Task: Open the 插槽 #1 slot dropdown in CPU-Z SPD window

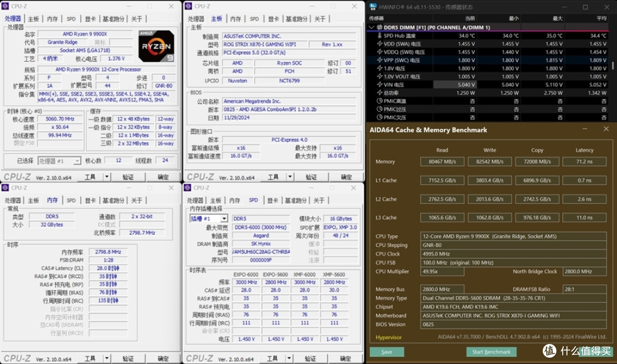Action: tap(224, 218)
